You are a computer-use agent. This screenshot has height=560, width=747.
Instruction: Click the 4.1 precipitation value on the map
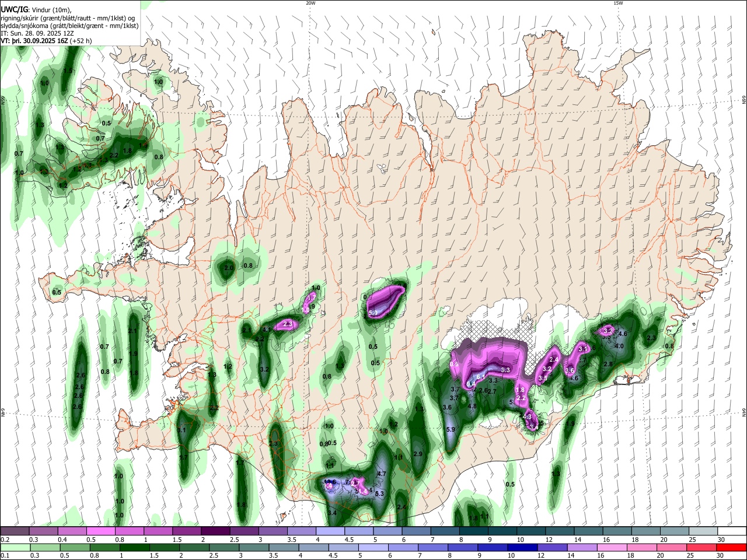(267, 330)
